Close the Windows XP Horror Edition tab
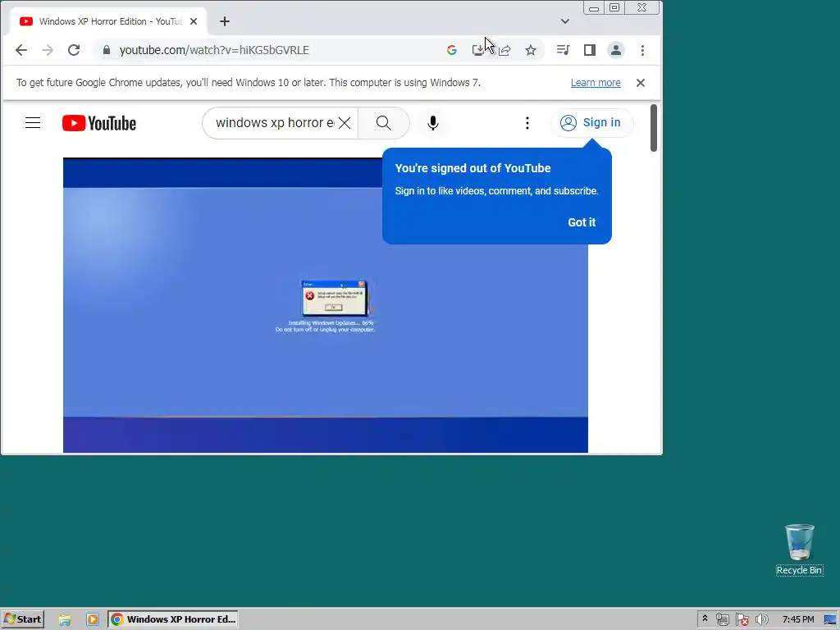Screen dimensions: 840x630 click(194, 21)
